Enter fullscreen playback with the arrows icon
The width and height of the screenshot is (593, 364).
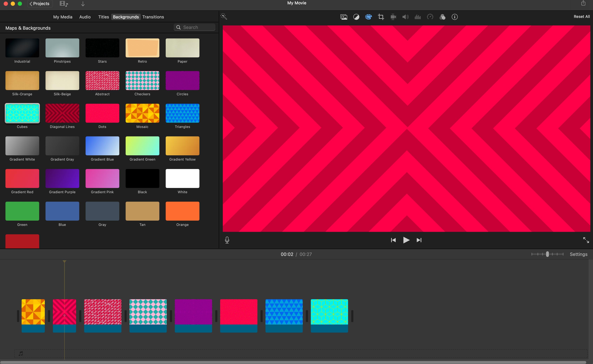tap(586, 240)
